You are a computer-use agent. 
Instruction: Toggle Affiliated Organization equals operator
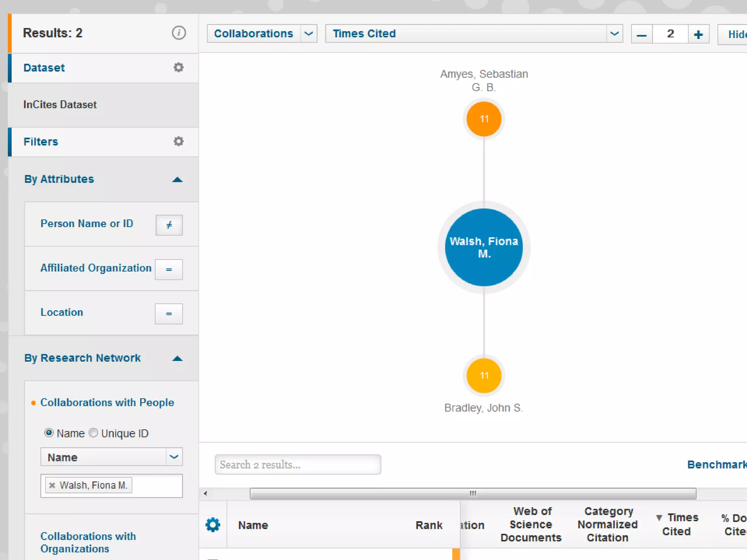pyautogui.click(x=169, y=269)
